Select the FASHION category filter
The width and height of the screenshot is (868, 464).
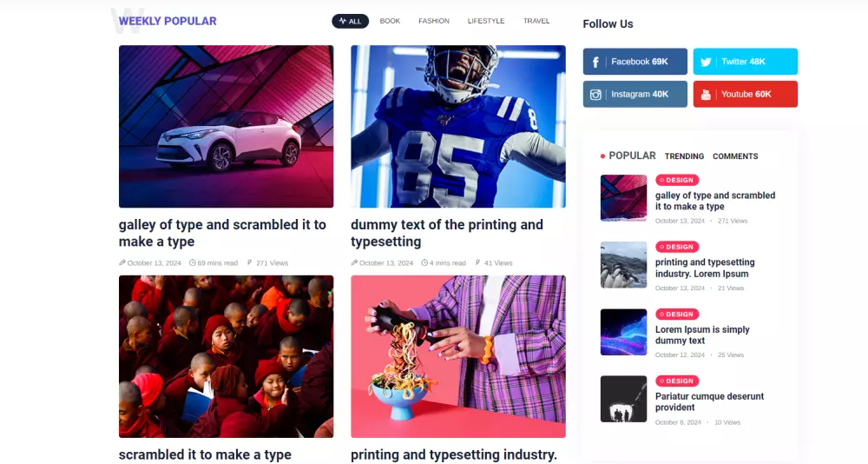(x=434, y=21)
